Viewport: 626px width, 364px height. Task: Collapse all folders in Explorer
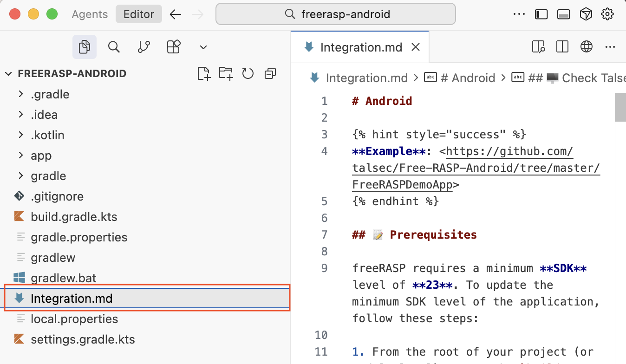click(270, 73)
